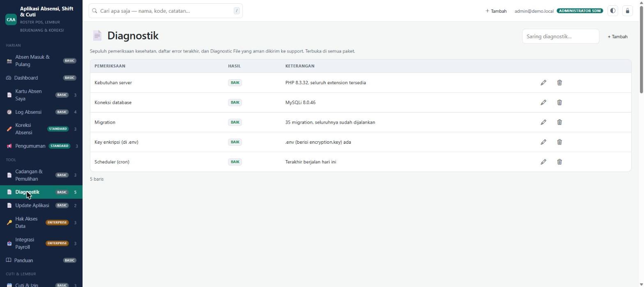Screen dimensions: 644x287
Task: Click the Diagnostik page title icon
Action: coord(97,36)
